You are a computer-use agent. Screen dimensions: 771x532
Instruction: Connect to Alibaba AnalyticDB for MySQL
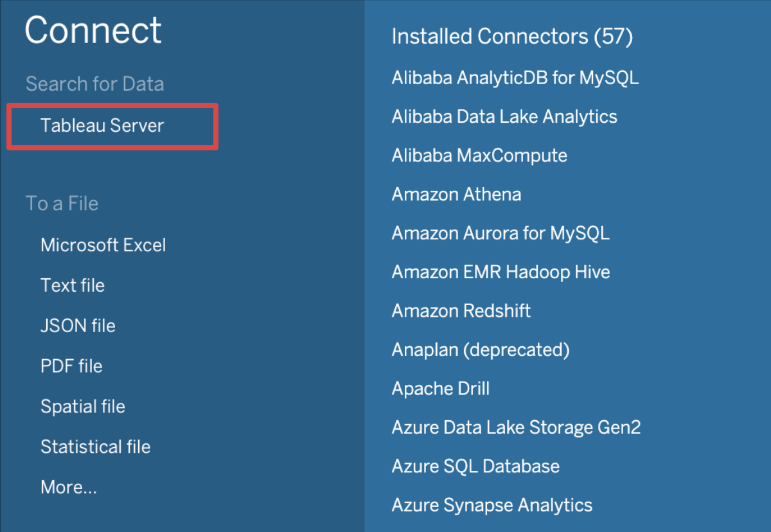pos(515,77)
